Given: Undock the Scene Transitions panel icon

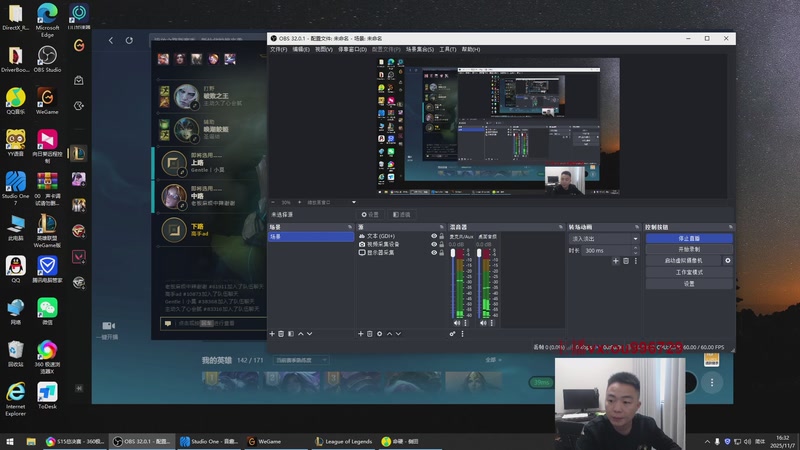Looking at the screenshot, I should pyautogui.click(x=637, y=227).
